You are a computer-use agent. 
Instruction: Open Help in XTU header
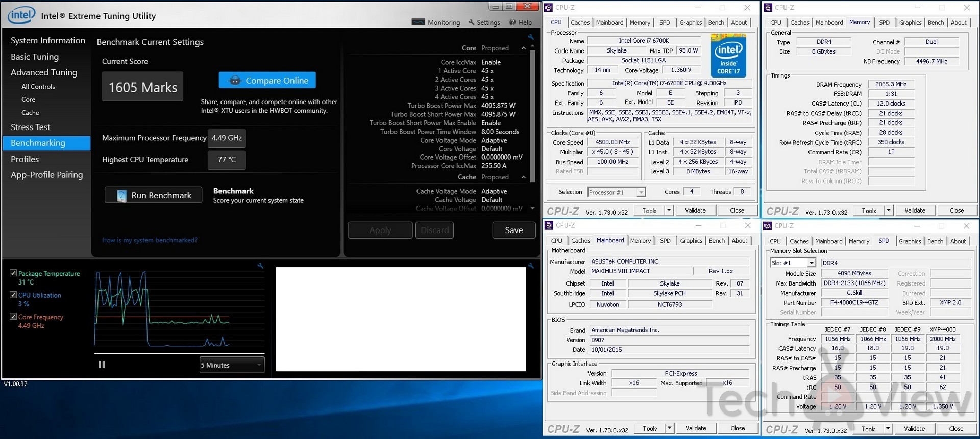pos(521,22)
